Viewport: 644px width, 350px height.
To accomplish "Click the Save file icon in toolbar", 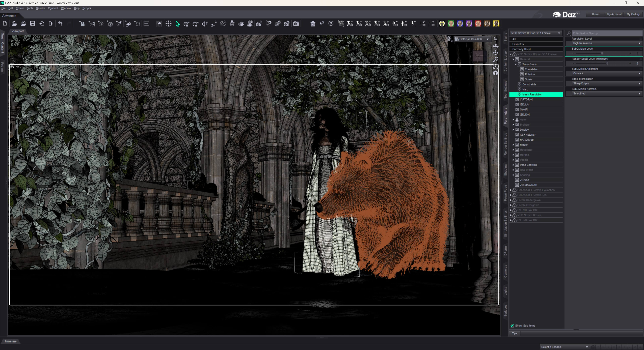I will coord(33,23).
